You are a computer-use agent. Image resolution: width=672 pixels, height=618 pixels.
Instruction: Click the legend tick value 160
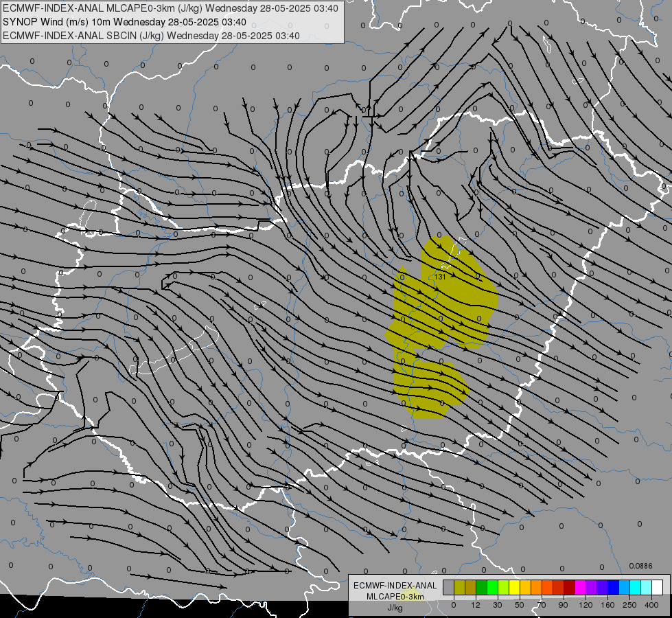pyautogui.click(x=607, y=605)
